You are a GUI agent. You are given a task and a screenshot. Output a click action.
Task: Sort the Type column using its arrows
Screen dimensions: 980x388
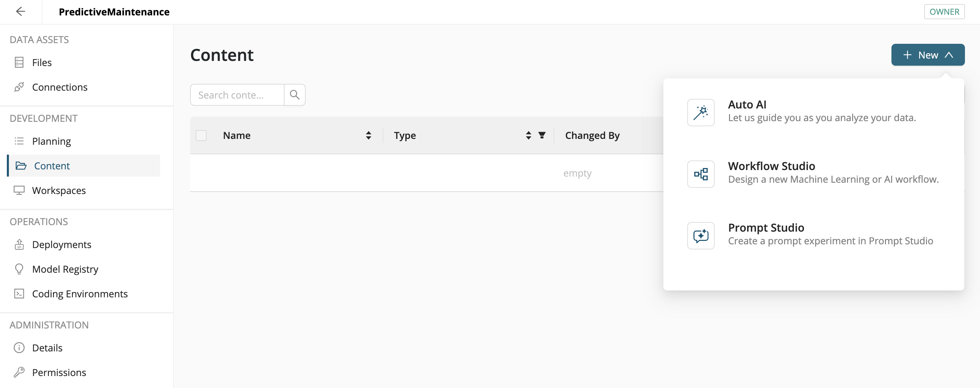click(x=528, y=135)
